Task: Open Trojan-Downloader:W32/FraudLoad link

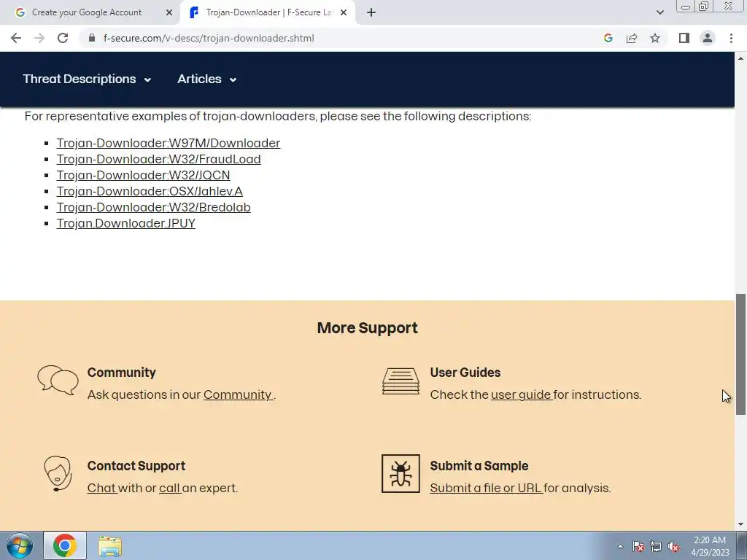Action: (x=158, y=159)
